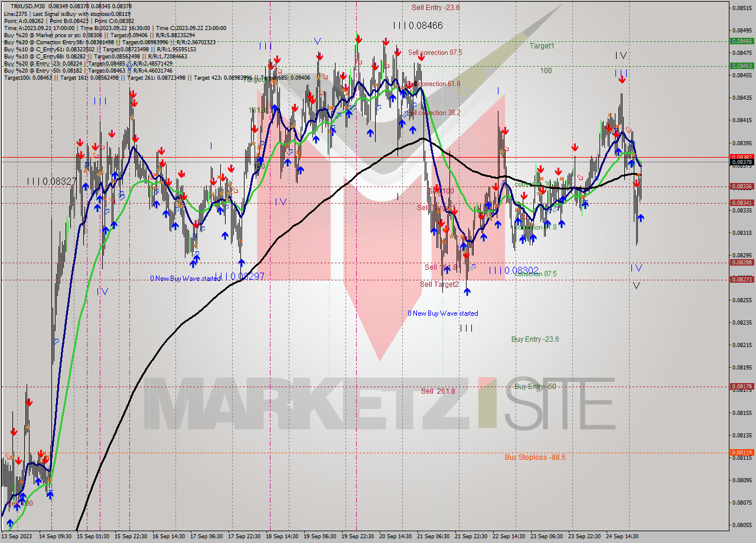Click the red 0.08273 price tag
Viewport: 756px width, 543px height.
point(741,280)
